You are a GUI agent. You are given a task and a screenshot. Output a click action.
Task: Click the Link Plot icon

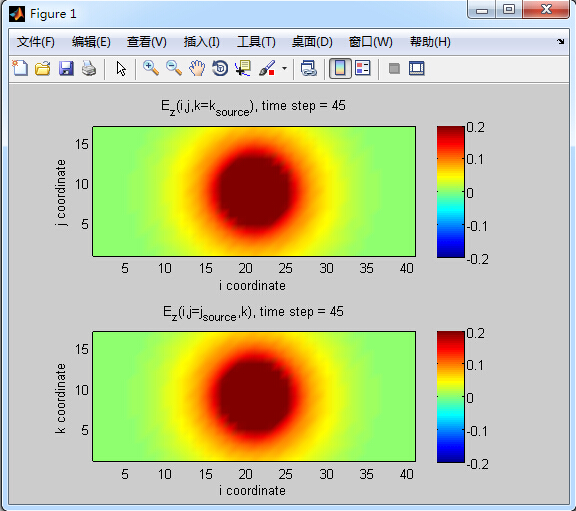click(x=309, y=68)
